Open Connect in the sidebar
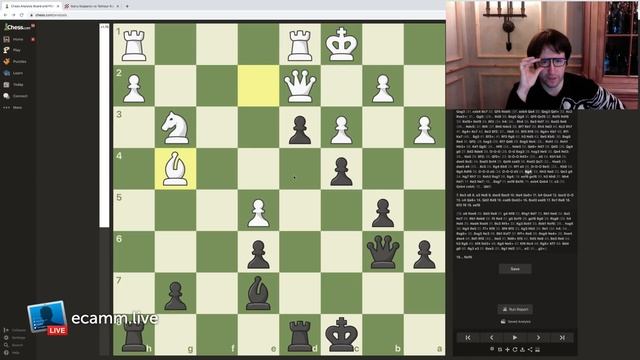 point(16,96)
